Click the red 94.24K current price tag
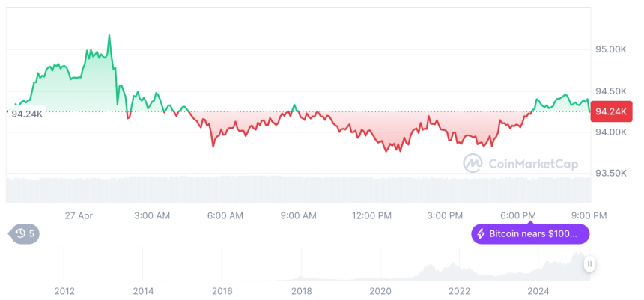 click(612, 111)
